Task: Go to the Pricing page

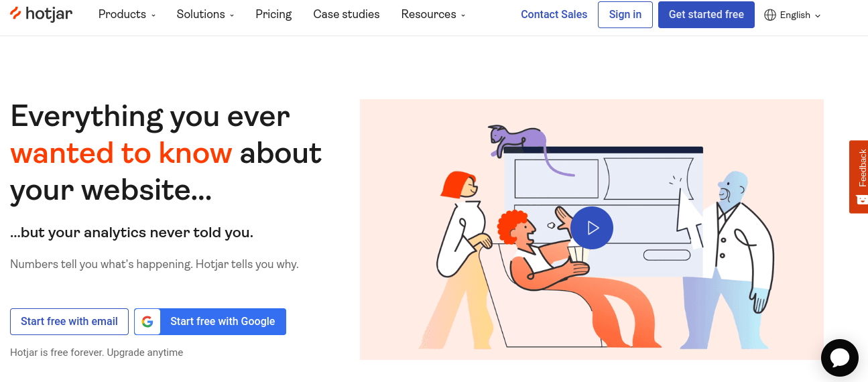Action: (273, 14)
